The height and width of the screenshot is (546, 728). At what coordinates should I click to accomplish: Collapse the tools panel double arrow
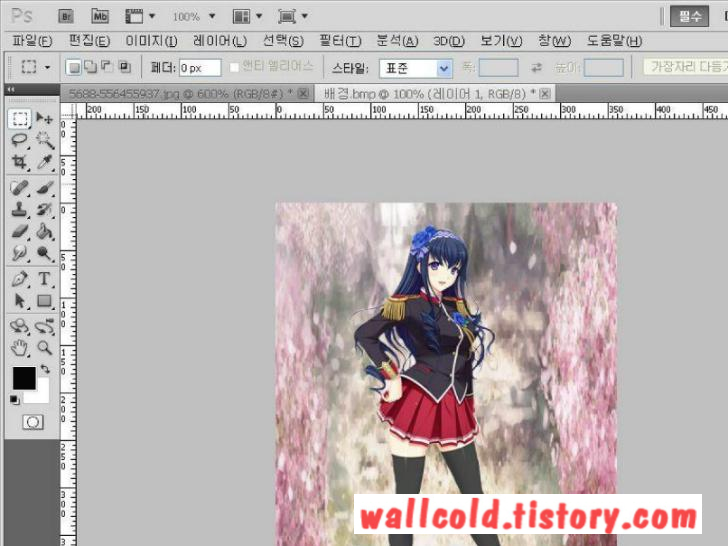pyautogui.click(x=11, y=89)
